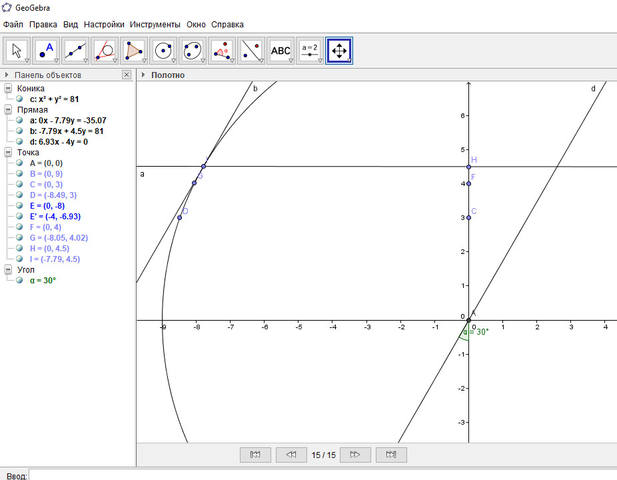
Task: Open the Настройки menu
Action: point(104,24)
